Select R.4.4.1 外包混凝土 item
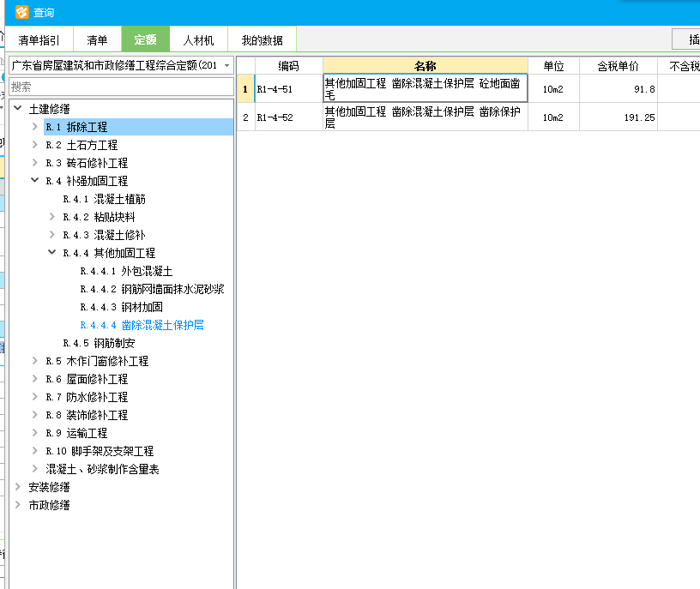Screen dimensions: 700x589 [126, 271]
